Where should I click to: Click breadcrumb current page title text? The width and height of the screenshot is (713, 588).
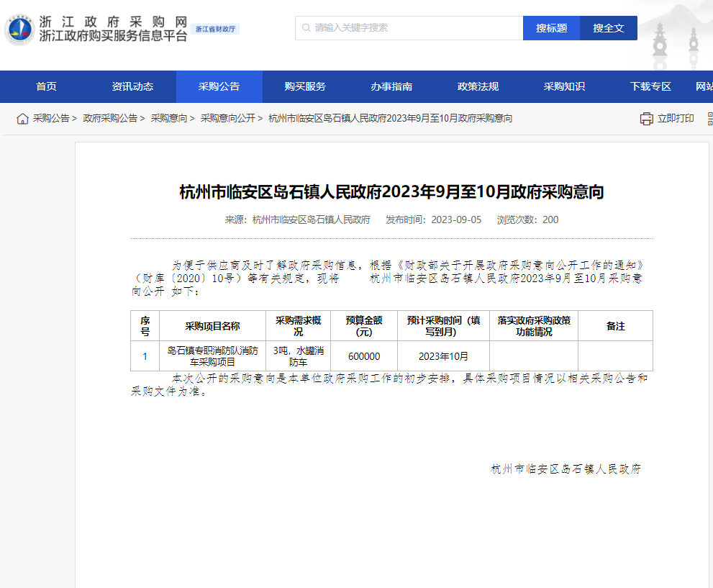tap(391, 118)
